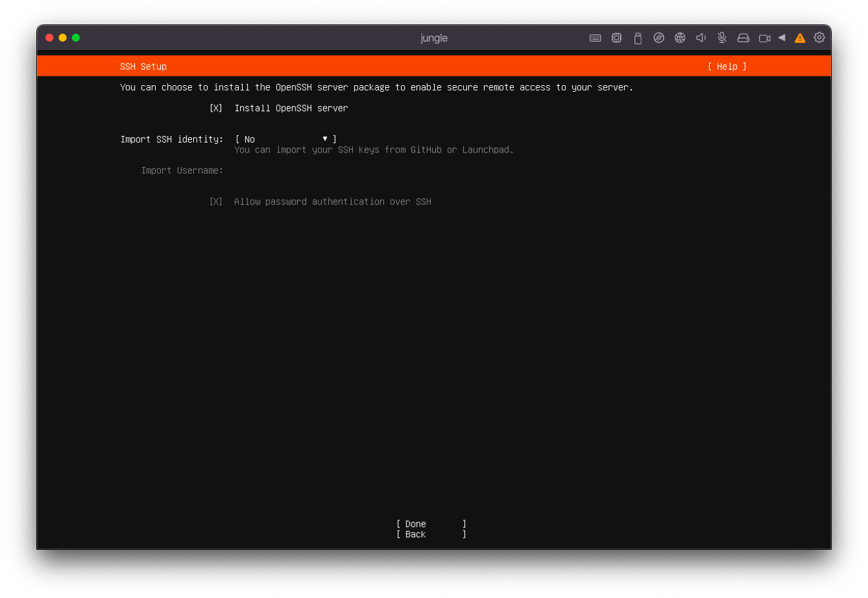Click the hard drive icon
This screenshot has width=868, height=598.
[743, 38]
